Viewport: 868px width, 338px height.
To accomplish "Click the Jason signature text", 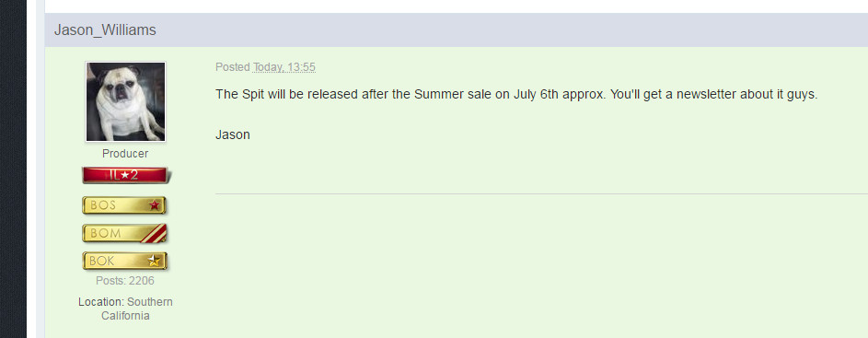I will point(233,134).
